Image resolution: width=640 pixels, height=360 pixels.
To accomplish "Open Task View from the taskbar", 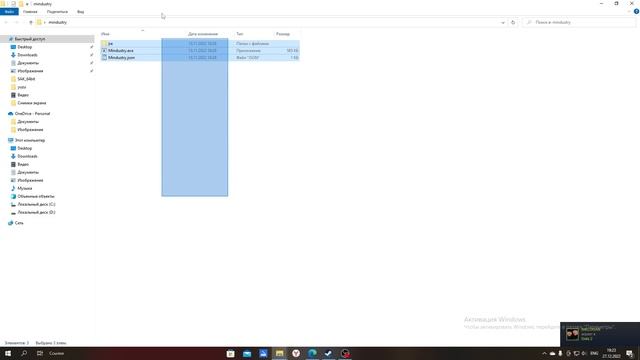I will pos(40,353).
